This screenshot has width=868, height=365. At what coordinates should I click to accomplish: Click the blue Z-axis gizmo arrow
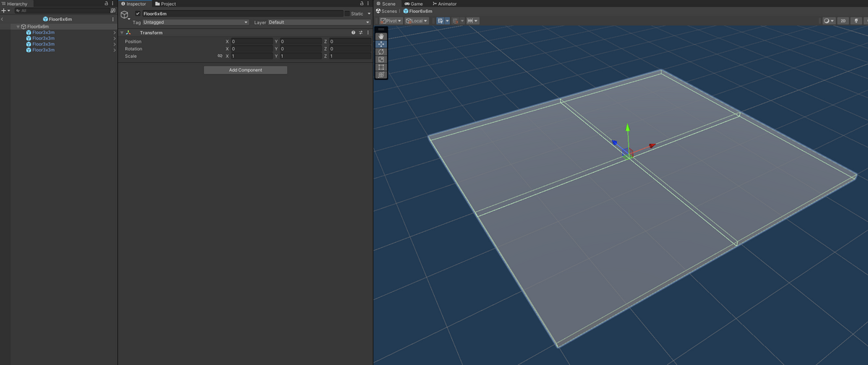(614, 143)
